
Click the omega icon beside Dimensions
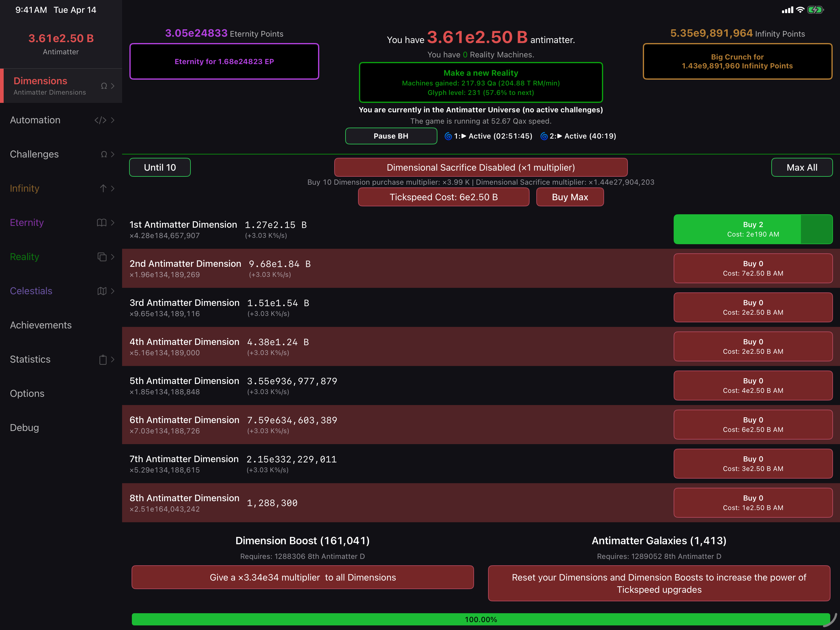tap(104, 86)
